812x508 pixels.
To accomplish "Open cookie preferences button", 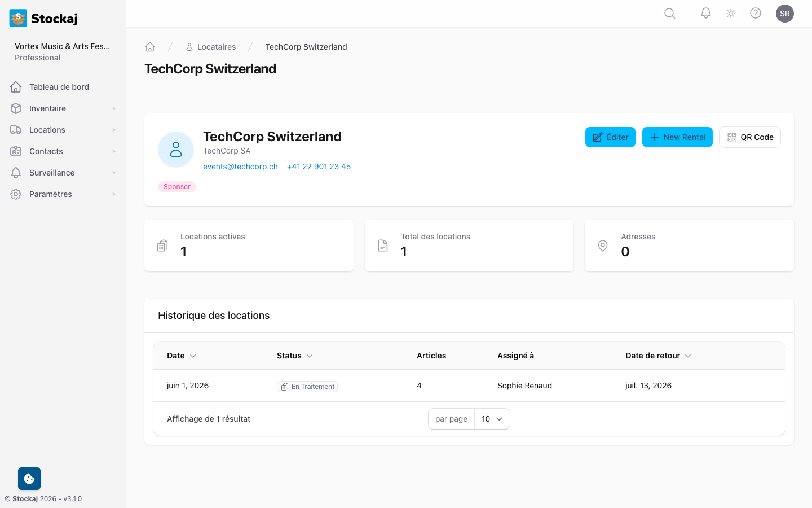I will pyautogui.click(x=29, y=479).
